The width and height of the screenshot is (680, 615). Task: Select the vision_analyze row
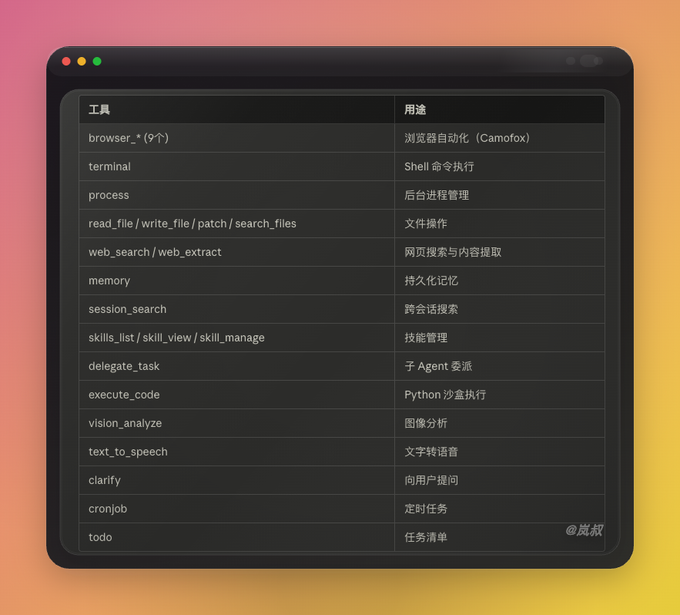click(x=342, y=423)
